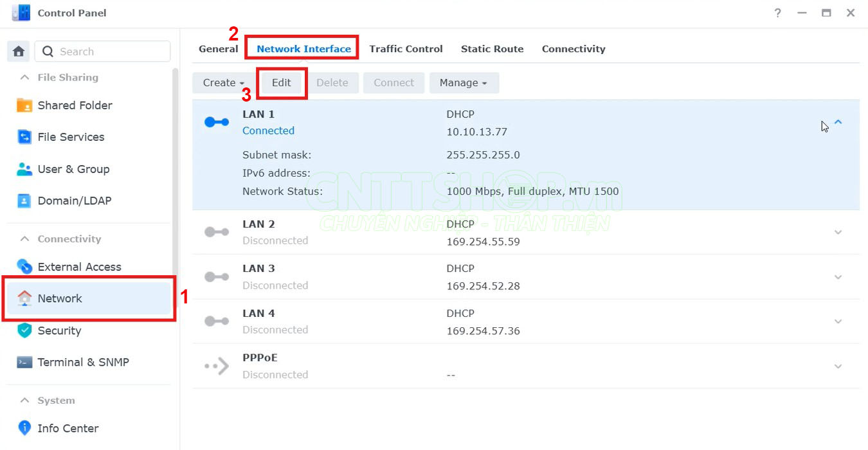Open Shared Folder from the sidebar
The width and height of the screenshot is (868, 450).
point(75,105)
